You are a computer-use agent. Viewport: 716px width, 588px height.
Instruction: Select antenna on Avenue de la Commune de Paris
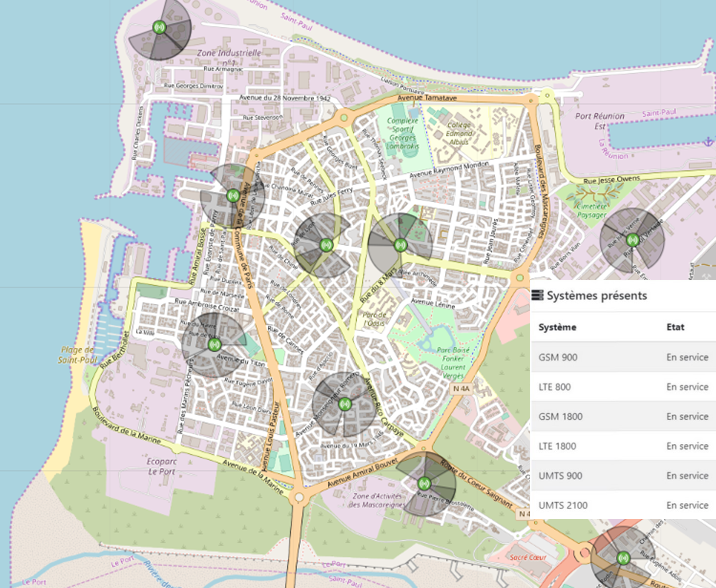(232, 195)
